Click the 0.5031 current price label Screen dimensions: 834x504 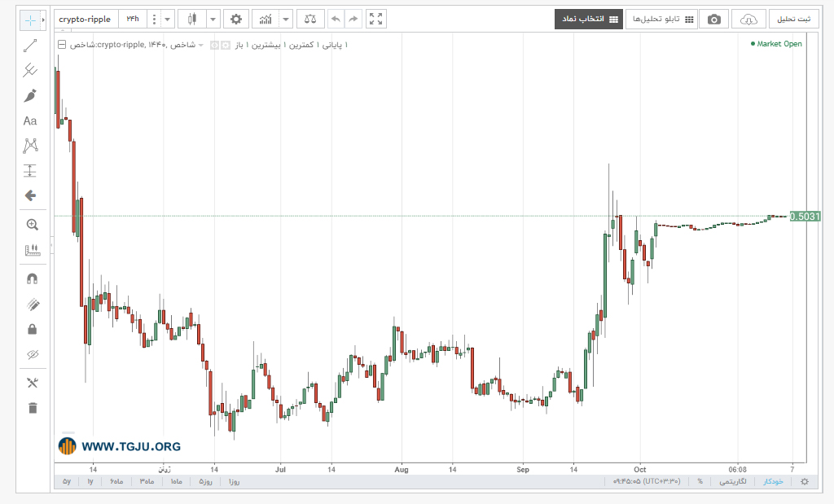pyautogui.click(x=805, y=217)
